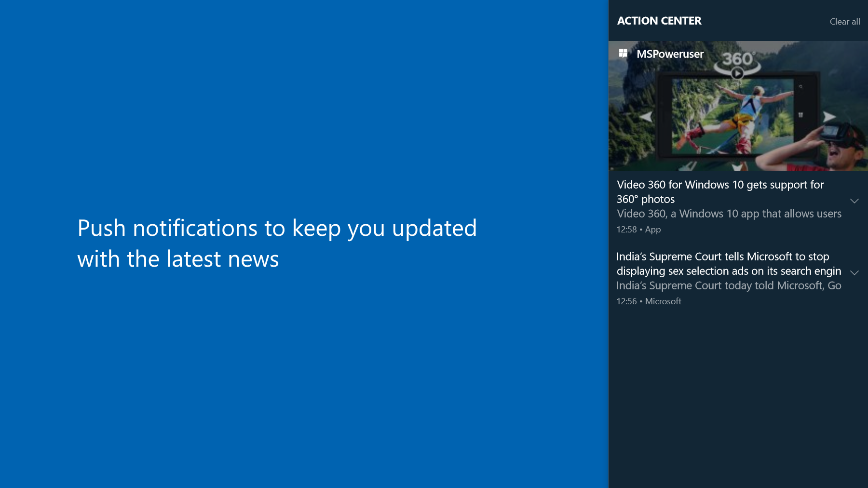The image size is (868, 488).
Task: Click the "12:58 • App" timestamp
Action: coord(638,230)
